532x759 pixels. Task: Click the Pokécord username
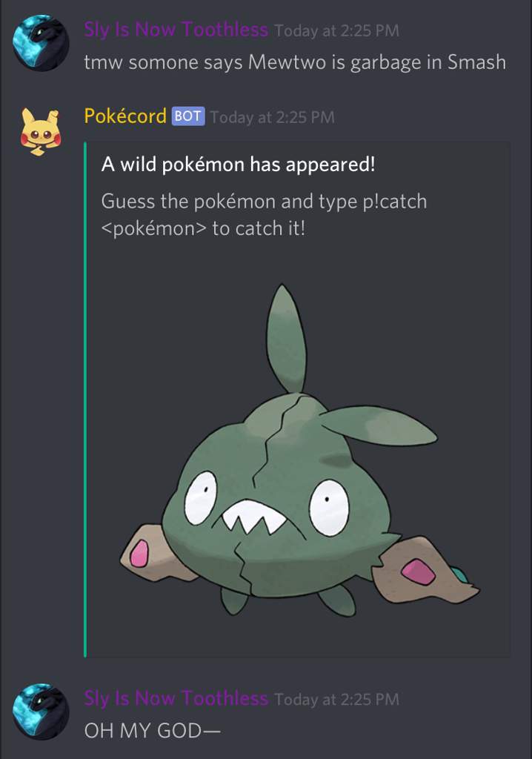(x=125, y=116)
